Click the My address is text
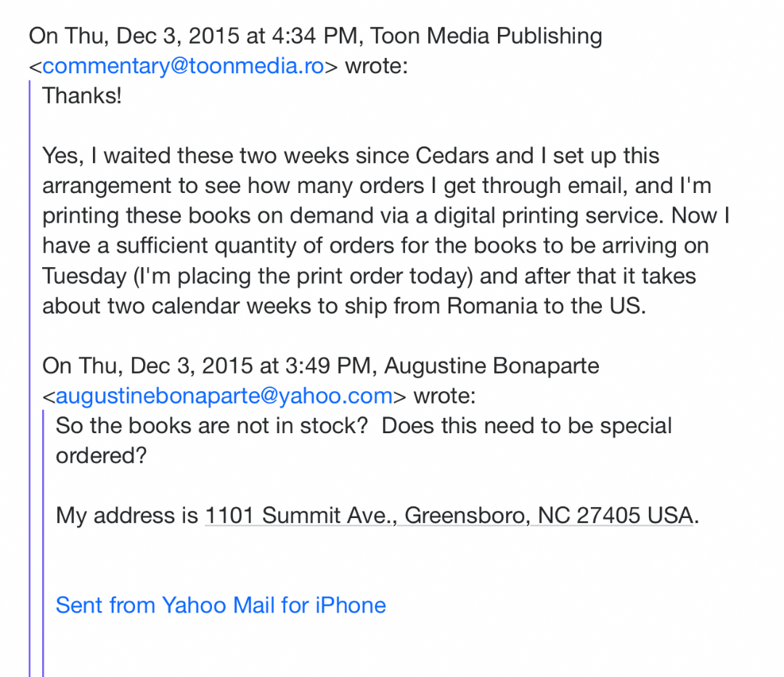The height and width of the screenshot is (677, 784). tap(127, 515)
